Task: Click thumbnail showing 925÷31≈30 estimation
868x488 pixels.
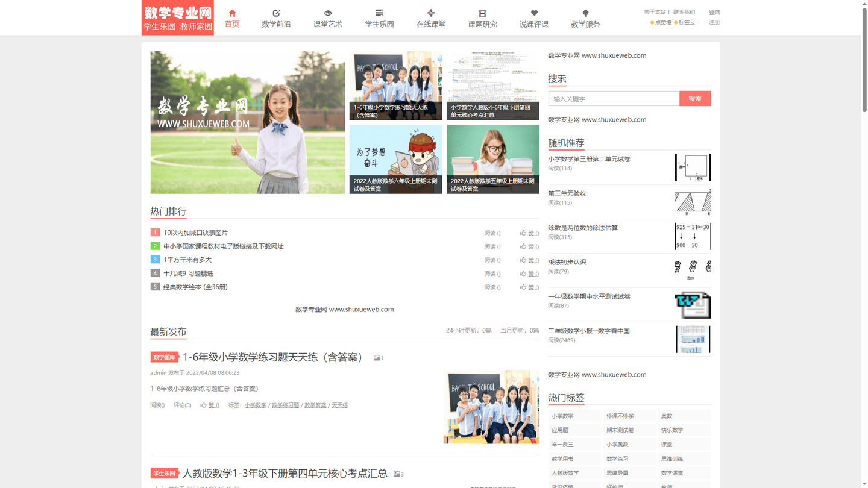Action: click(x=693, y=236)
